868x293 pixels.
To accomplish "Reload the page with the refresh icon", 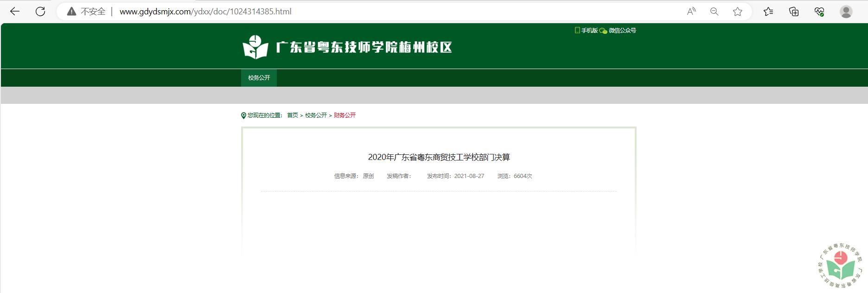I will click(x=40, y=12).
